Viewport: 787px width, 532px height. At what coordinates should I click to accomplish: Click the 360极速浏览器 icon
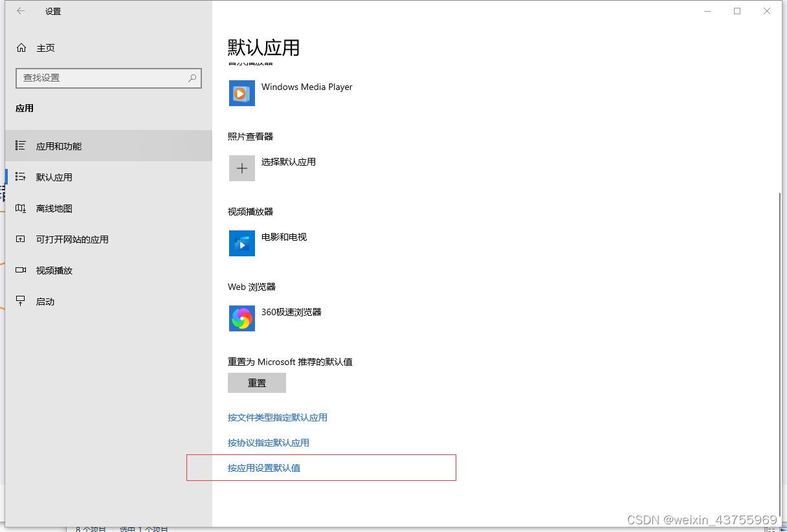(242, 318)
